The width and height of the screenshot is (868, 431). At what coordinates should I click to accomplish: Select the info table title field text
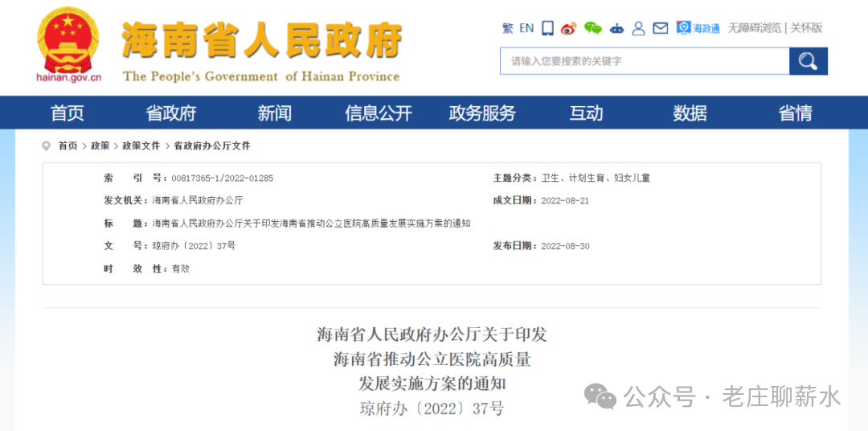tap(311, 224)
